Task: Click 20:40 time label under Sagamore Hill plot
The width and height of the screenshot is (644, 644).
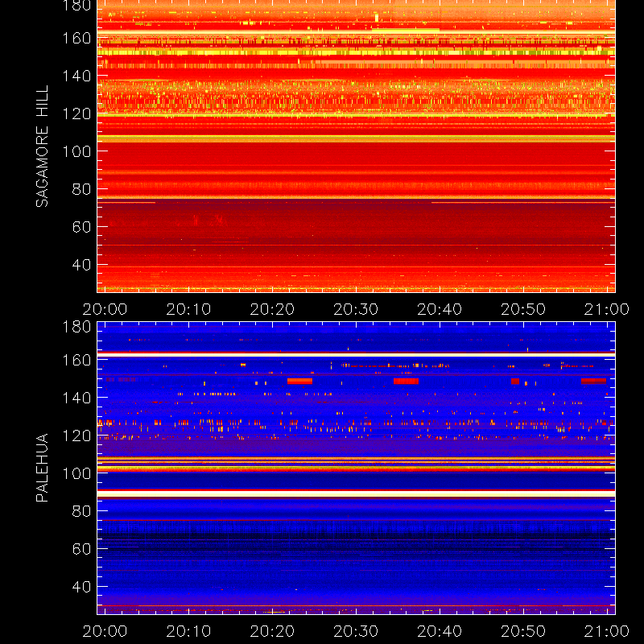Action: 440,309
